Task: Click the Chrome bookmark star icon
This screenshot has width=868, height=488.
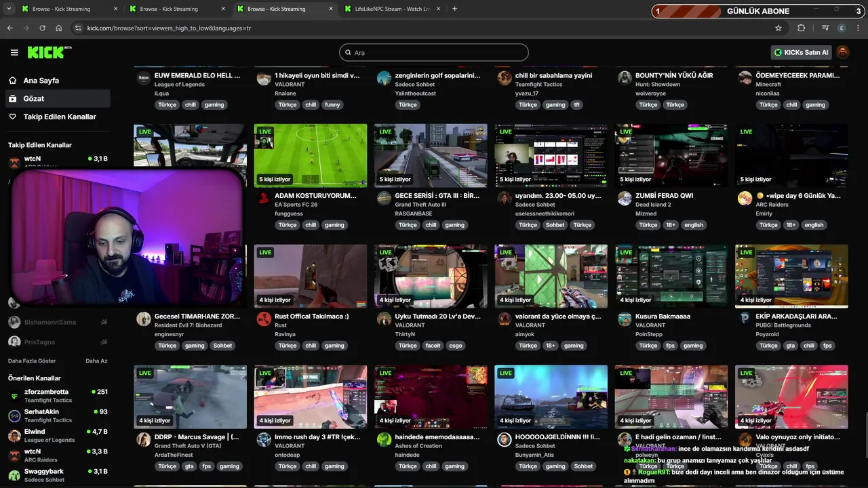Action: point(778,28)
